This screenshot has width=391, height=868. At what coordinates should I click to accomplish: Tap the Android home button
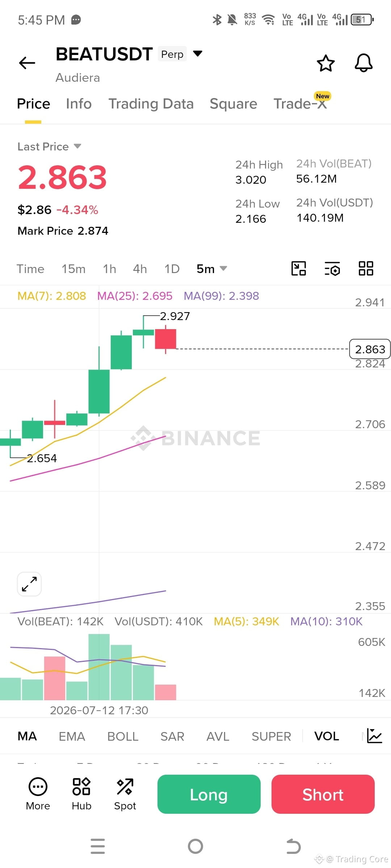point(195,846)
